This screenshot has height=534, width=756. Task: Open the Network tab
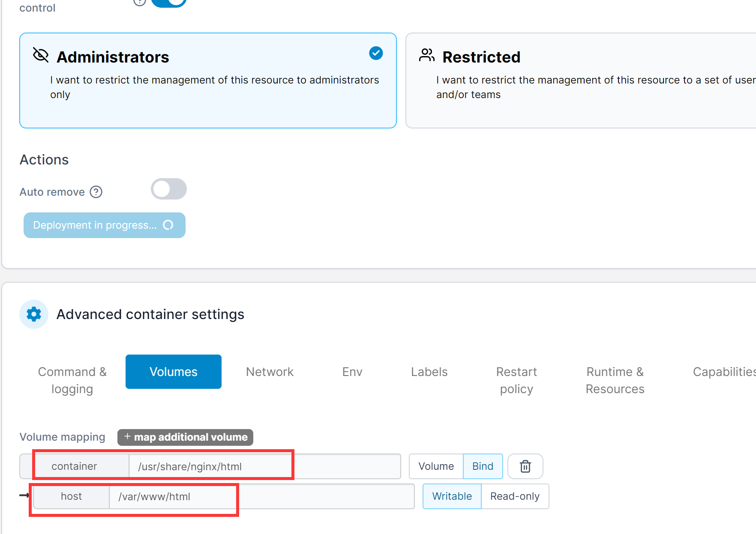[x=270, y=372]
